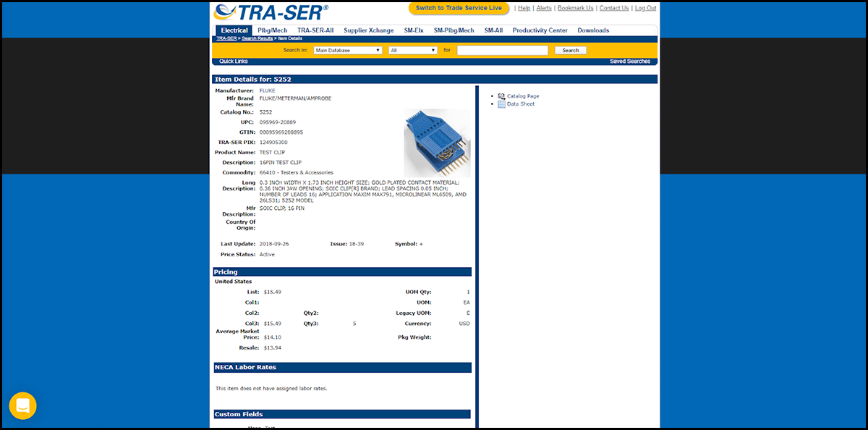868x430 pixels.
Task: Open the Help link
Action: [x=524, y=8]
